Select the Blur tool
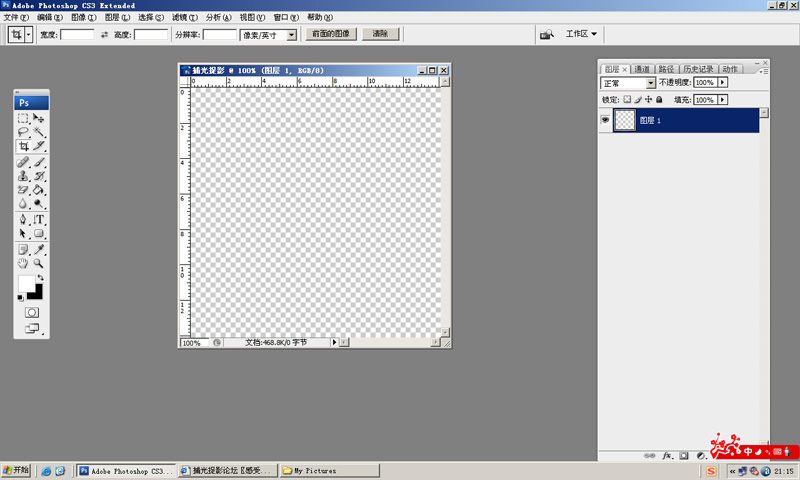 [23, 204]
